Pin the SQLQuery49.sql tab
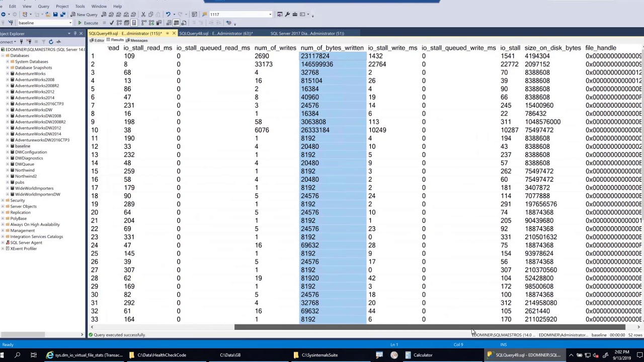 (167, 33)
